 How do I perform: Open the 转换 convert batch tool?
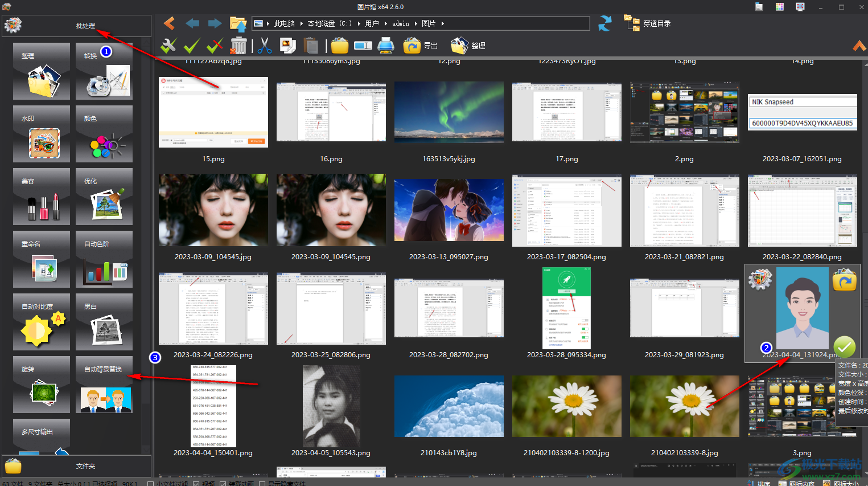pos(104,71)
